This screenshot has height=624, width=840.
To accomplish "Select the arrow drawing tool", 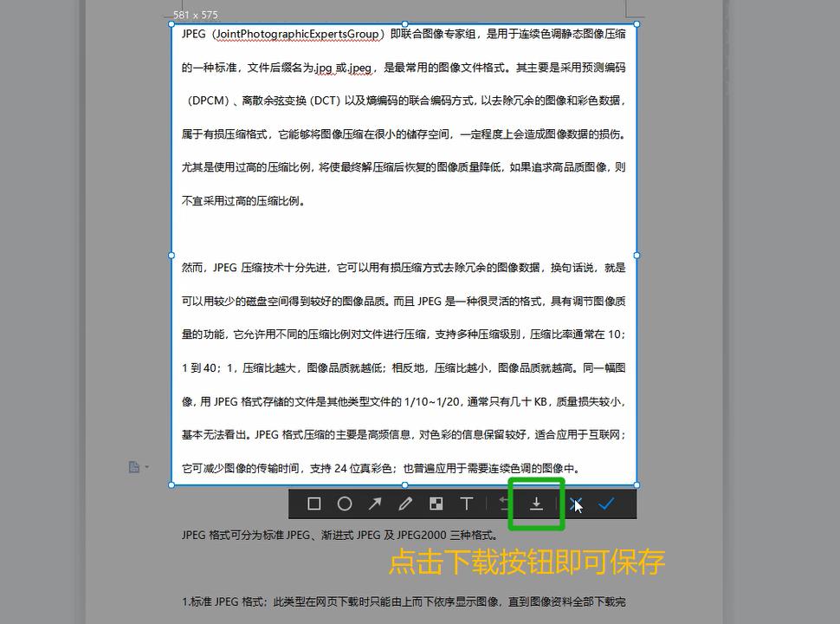I will [x=376, y=503].
